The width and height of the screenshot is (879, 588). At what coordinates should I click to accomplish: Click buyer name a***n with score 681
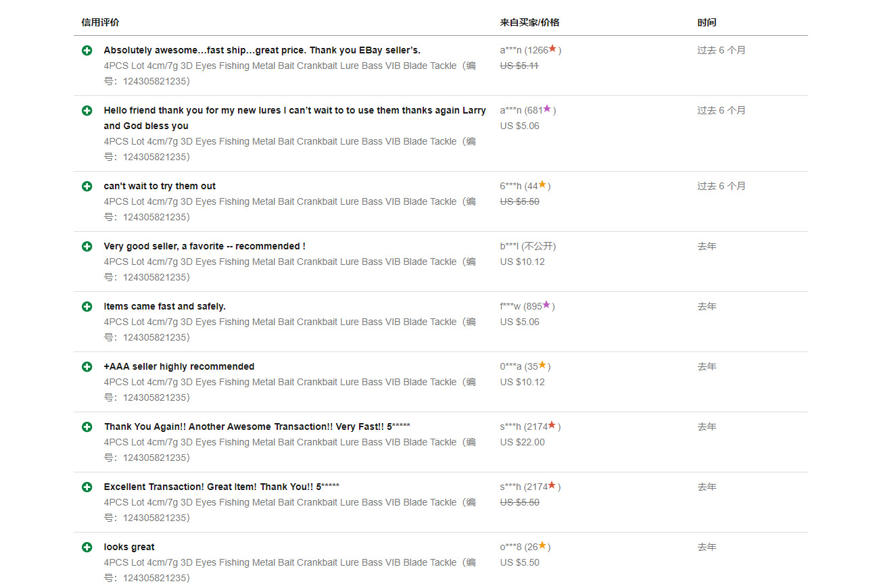point(510,110)
